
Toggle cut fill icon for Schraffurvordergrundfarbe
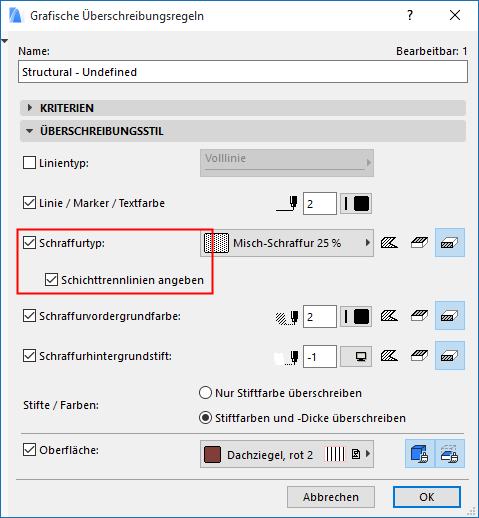click(450, 316)
